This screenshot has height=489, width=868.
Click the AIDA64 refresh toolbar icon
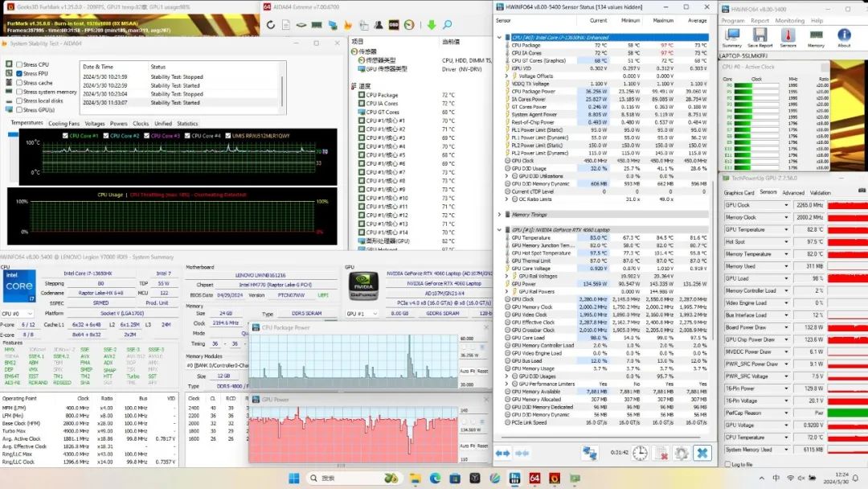pyautogui.click(x=271, y=25)
